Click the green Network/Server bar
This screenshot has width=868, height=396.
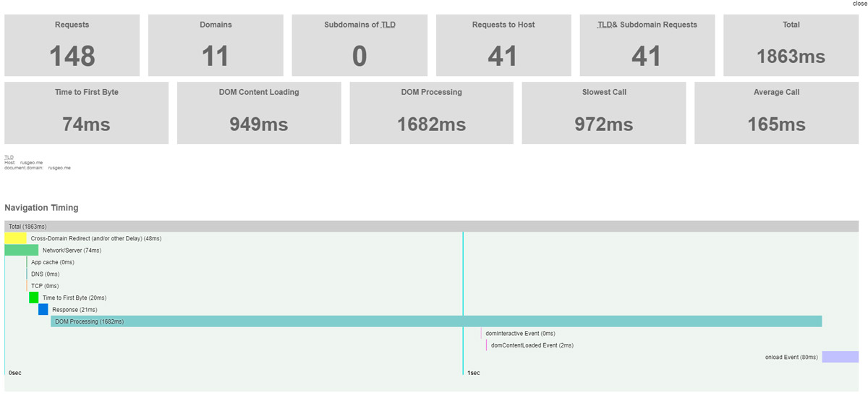(21, 250)
